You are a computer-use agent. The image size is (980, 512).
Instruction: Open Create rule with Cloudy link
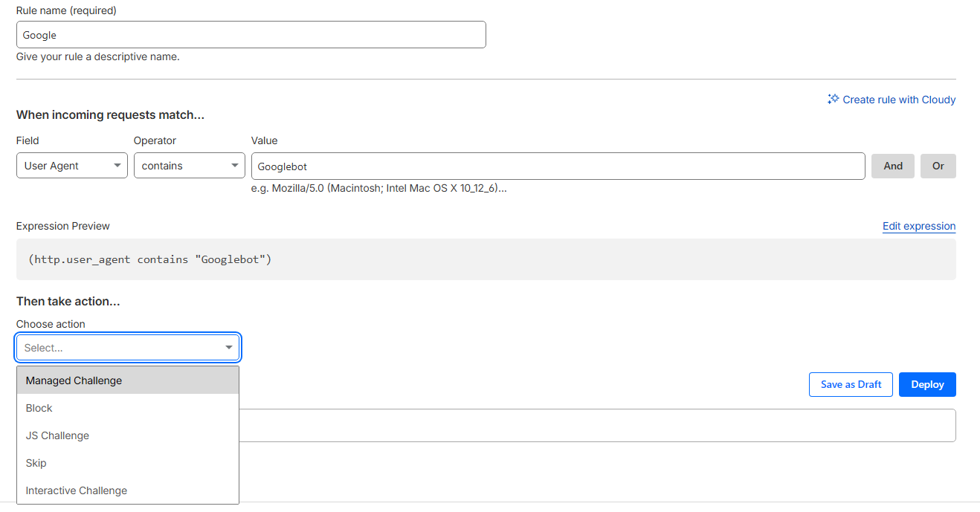pyautogui.click(x=898, y=100)
